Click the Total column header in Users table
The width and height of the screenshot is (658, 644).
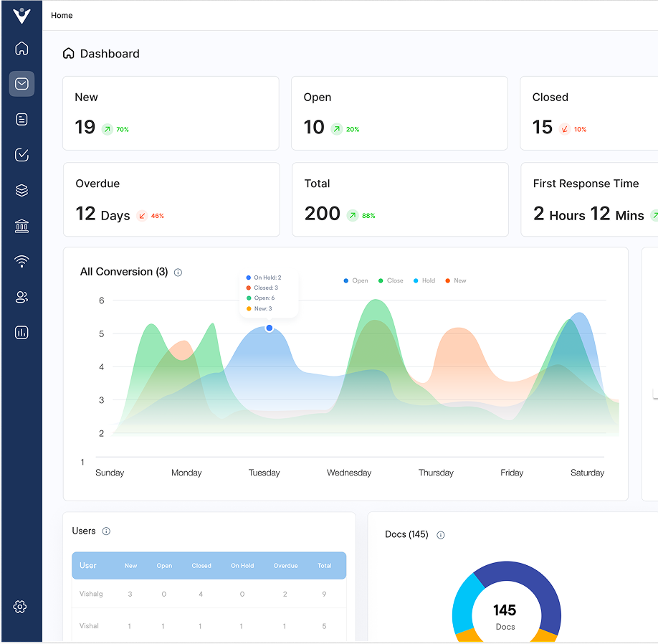(325, 566)
